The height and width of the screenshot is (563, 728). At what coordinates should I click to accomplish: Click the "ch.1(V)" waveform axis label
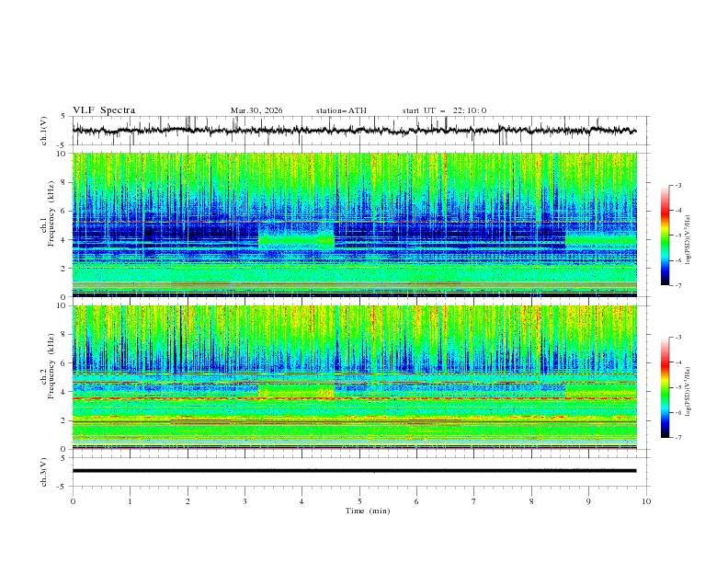(x=44, y=131)
